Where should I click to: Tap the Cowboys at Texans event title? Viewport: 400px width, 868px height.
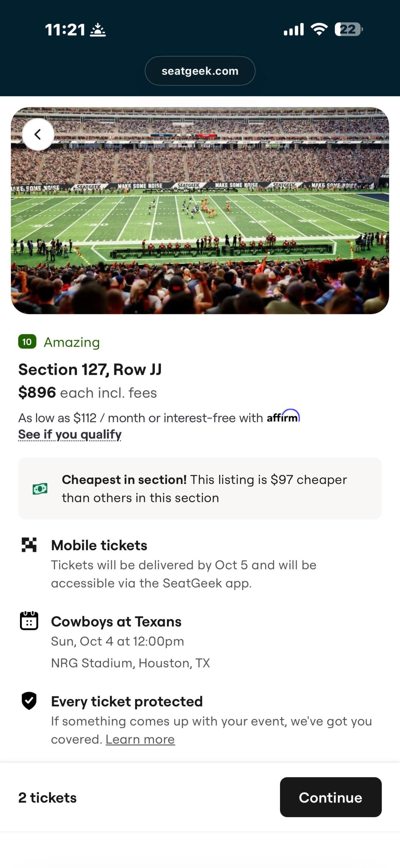116,622
